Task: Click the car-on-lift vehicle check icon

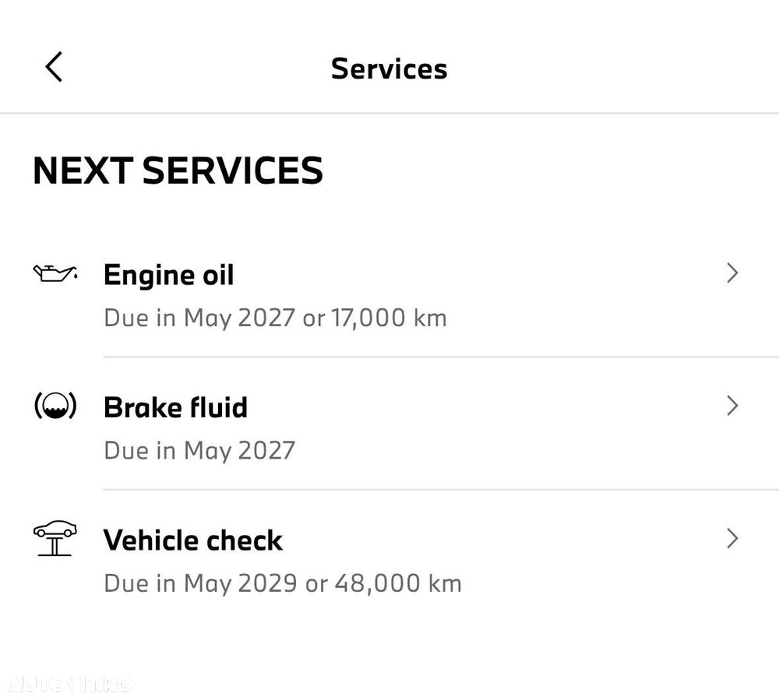Action: click(55, 538)
